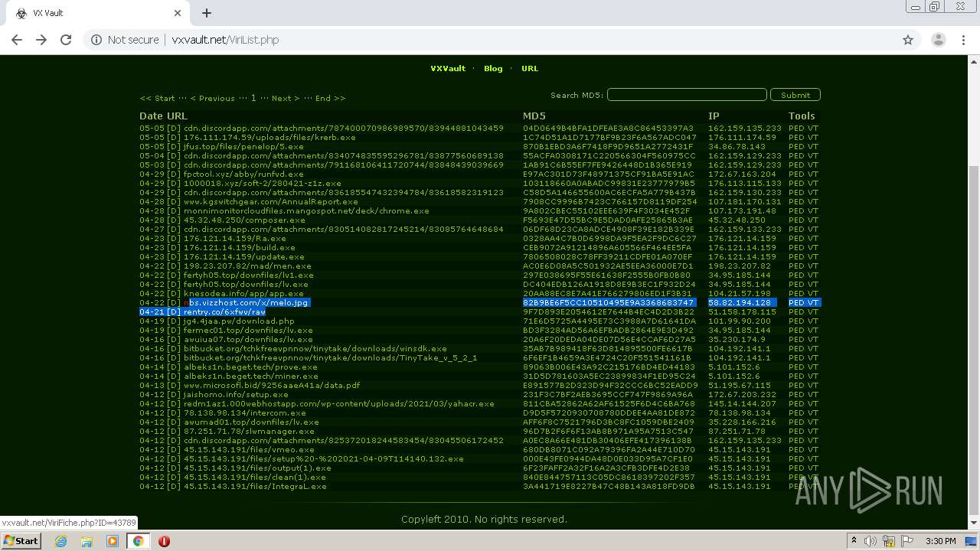
Task: Jump to the End >> pagination link
Action: 330,98
